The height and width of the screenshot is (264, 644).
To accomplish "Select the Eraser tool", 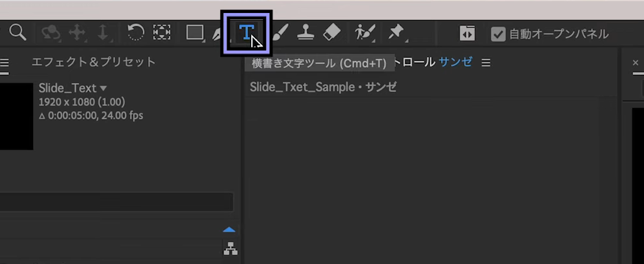I will pyautogui.click(x=331, y=32).
